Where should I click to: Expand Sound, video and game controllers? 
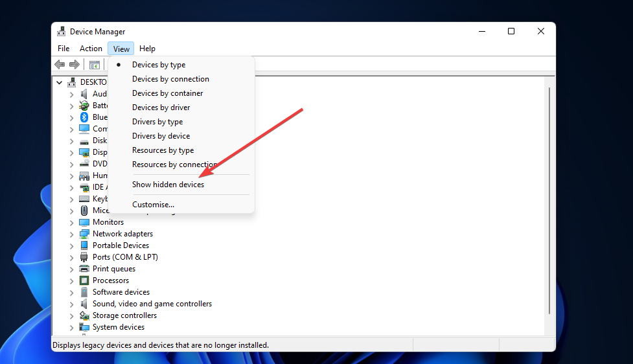coord(71,304)
